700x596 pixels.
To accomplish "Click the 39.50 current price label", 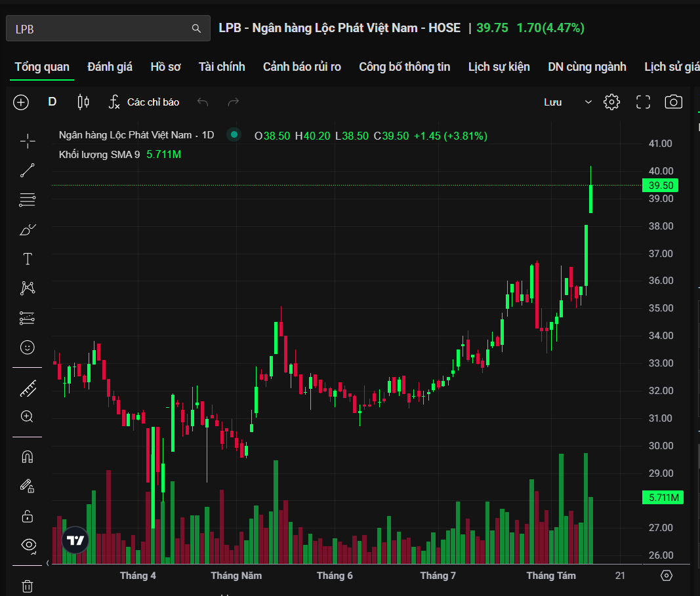I will 660,186.
